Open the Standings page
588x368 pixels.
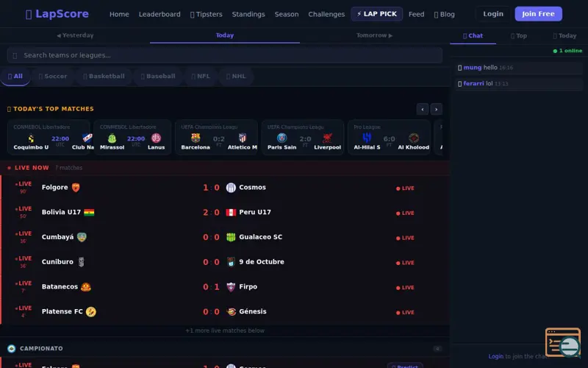tap(248, 14)
